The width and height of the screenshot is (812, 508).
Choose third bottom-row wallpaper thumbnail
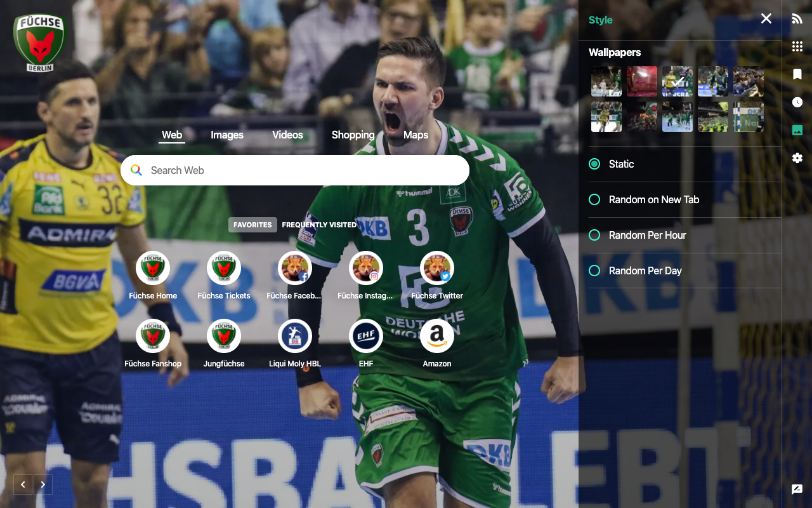click(x=678, y=117)
